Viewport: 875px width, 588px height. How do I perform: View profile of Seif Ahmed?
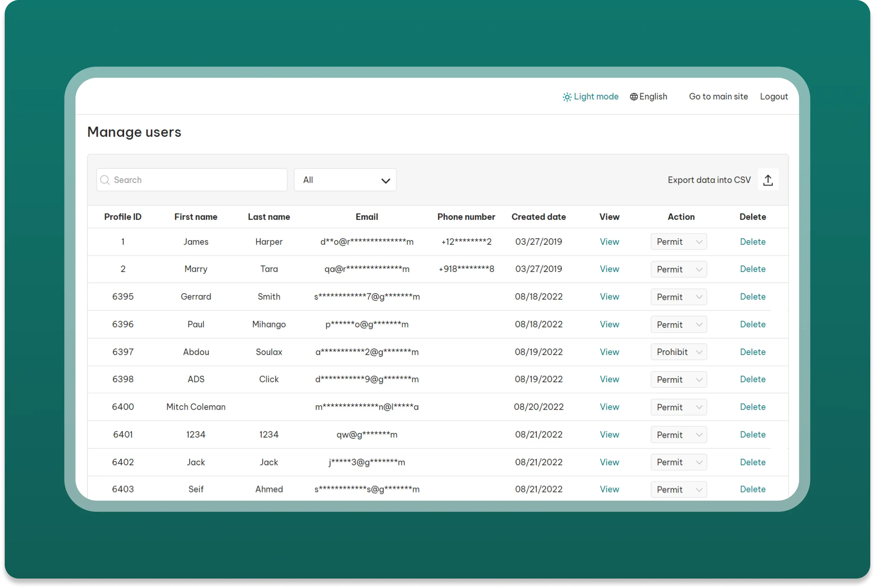click(x=609, y=489)
